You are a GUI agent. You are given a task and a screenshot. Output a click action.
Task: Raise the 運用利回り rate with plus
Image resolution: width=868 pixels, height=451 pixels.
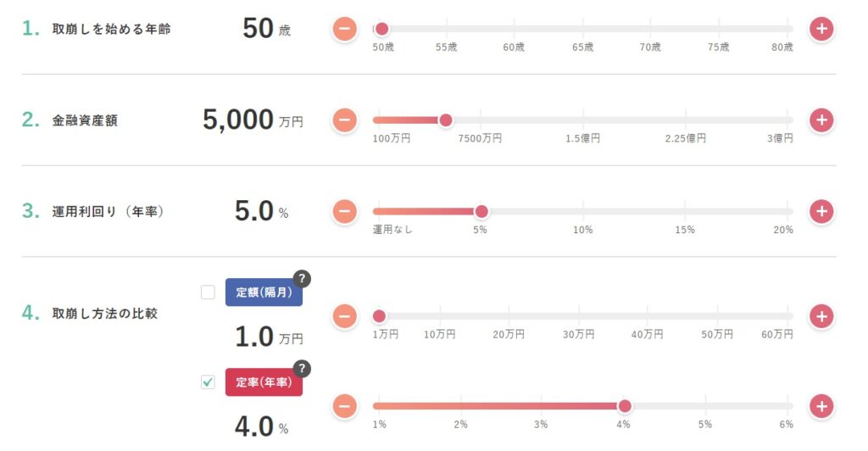pyautogui.click(x=821, y=211)
